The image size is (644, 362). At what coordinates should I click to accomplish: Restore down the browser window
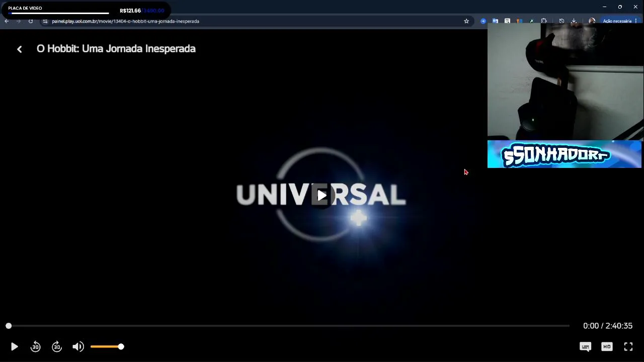(620, 7)
